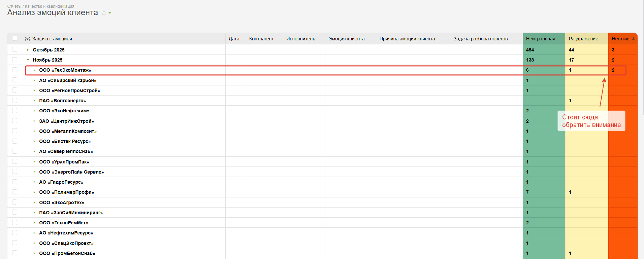Tick the checkbox for ООО «ТехЭкоМонтаж» row
Image resolution: width=644 pixels, height=259 pixels.
[14, 70]
